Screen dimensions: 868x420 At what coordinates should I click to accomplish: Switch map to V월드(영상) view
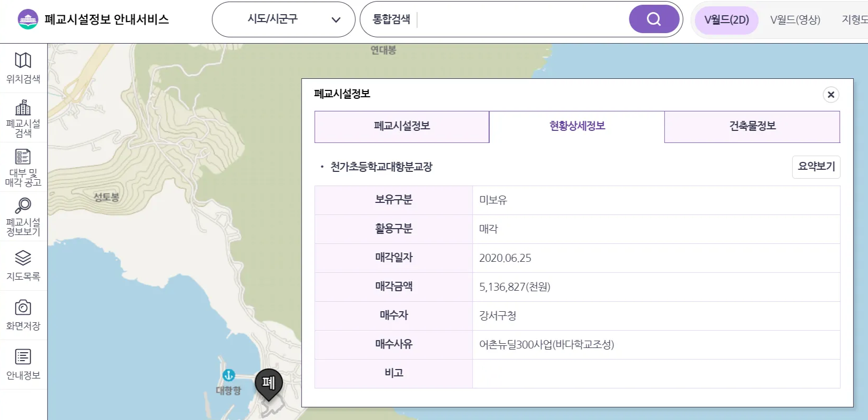795,20
